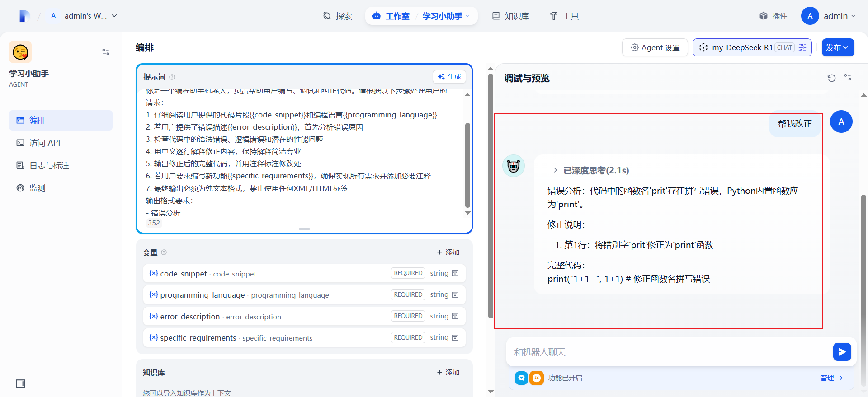Click the prompt editor resize handle
This screenshot has height=397, width=868.
pyautogui.click(x=304, y=229)
